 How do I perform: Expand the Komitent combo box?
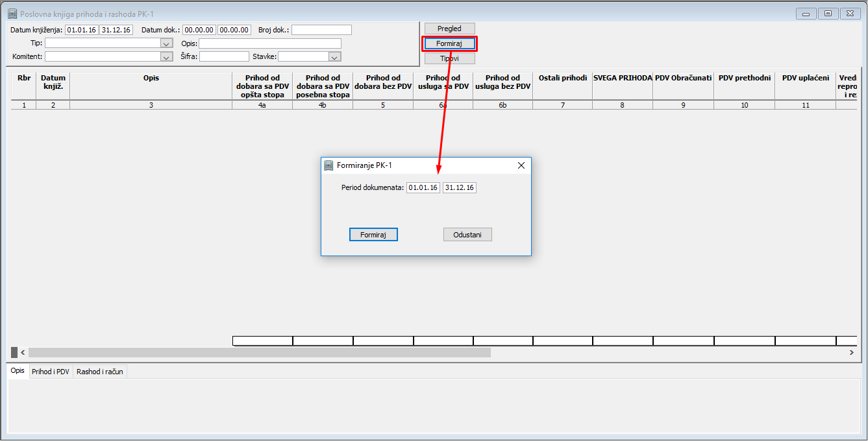coord(166,57)
